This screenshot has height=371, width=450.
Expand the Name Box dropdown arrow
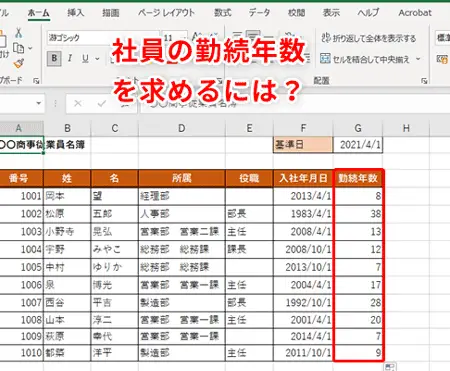click(39, 103)
